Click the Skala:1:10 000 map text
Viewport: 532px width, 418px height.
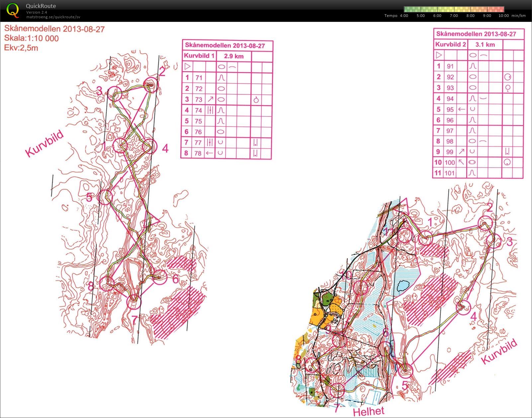[31, 38]
